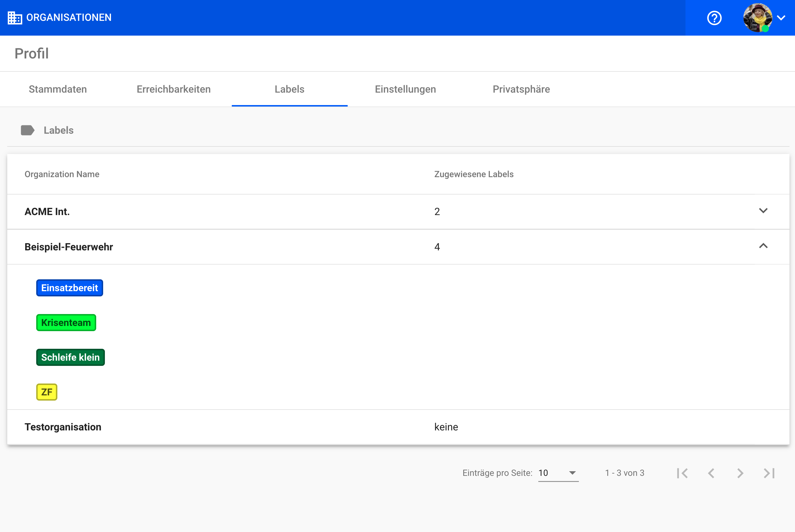Viewport: 795px width, 532px height.
Task: Switch to the Erreichbarkeiten tab
Action: click(x=174, y=89)
